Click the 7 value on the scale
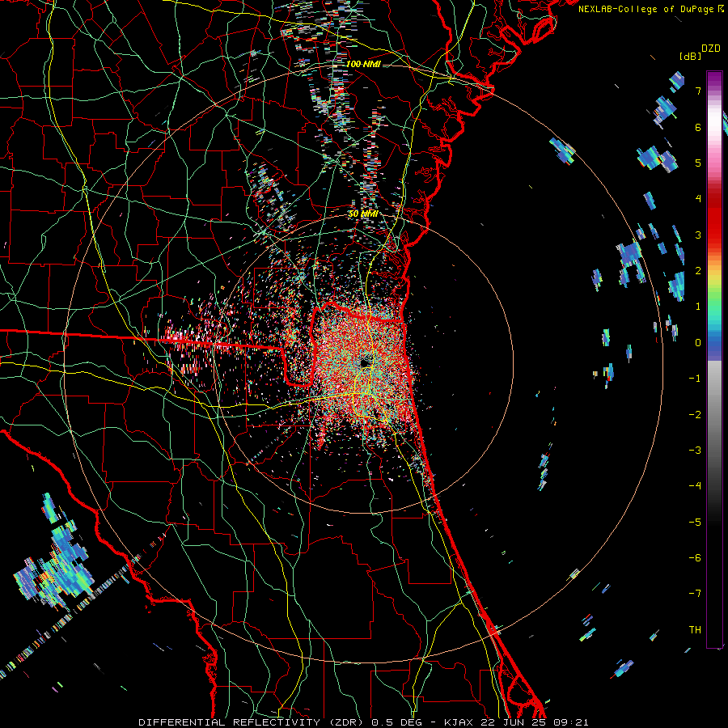The image size is (728, 728). [698, 91]
